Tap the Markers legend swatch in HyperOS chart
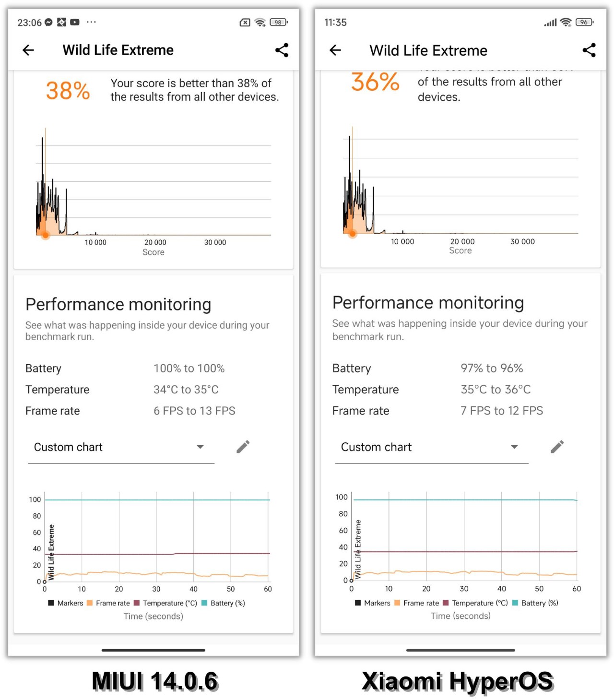The width and height of the screenshot is (614, 700). coord(358,603)
